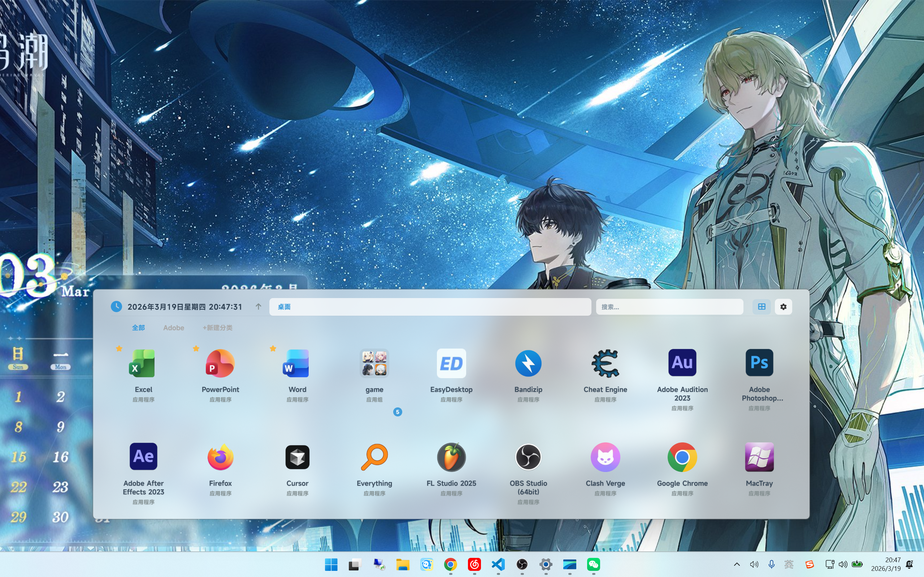
Task: Switch to the 全部 category tab
Action: 138,328
